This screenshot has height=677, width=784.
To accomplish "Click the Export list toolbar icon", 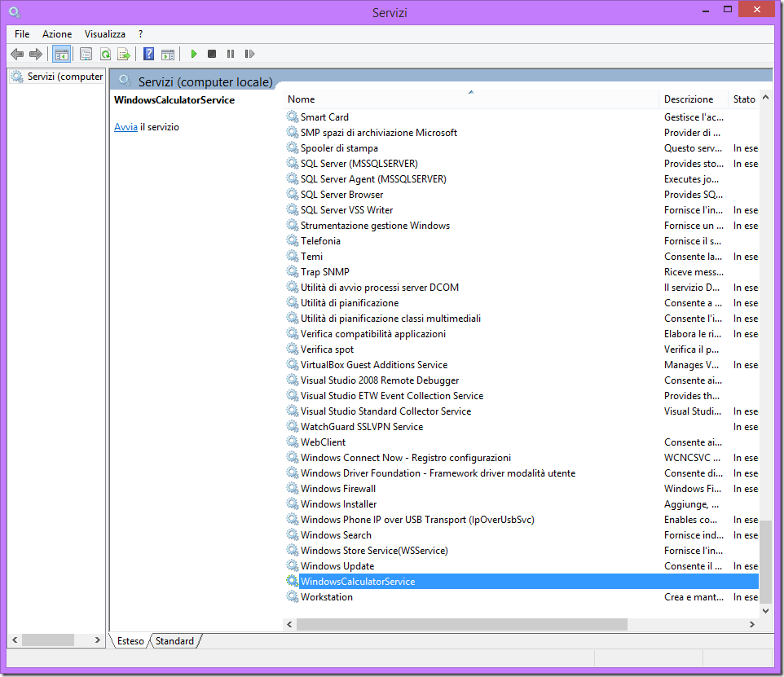I will tap(124, 55).
